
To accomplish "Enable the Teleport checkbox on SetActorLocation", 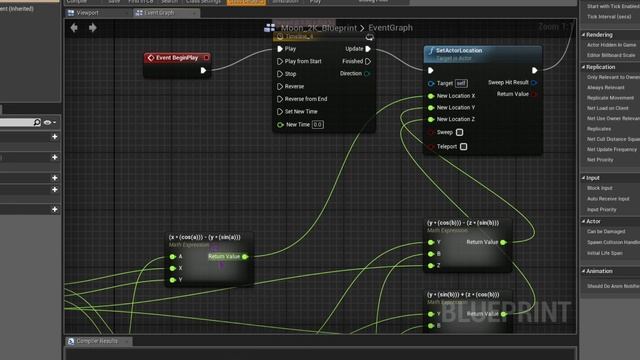I will pos(464,147).
